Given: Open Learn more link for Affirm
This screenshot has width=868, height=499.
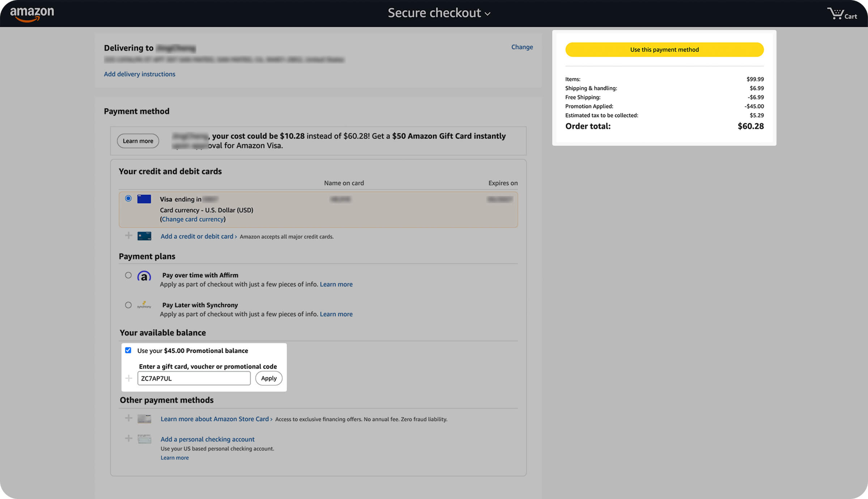Looking at the screenshot, I should coord(336,284).
